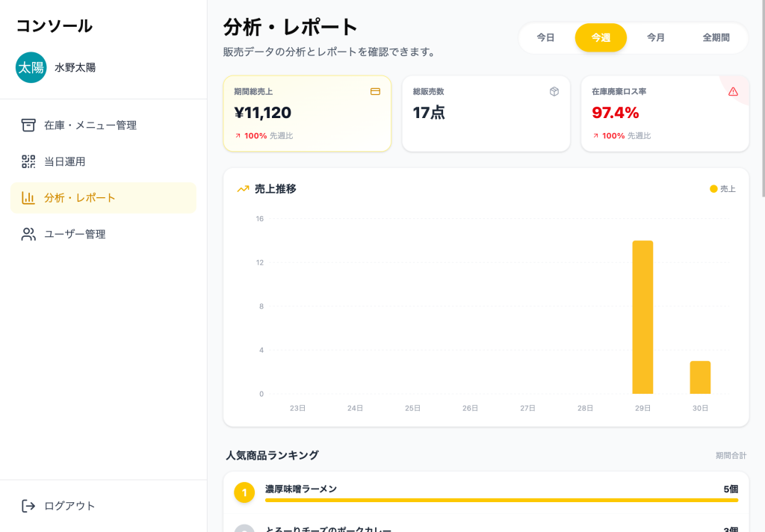Click the bar chart icon beside 分析・レポート
765x532 pixels.
(28, 198)
